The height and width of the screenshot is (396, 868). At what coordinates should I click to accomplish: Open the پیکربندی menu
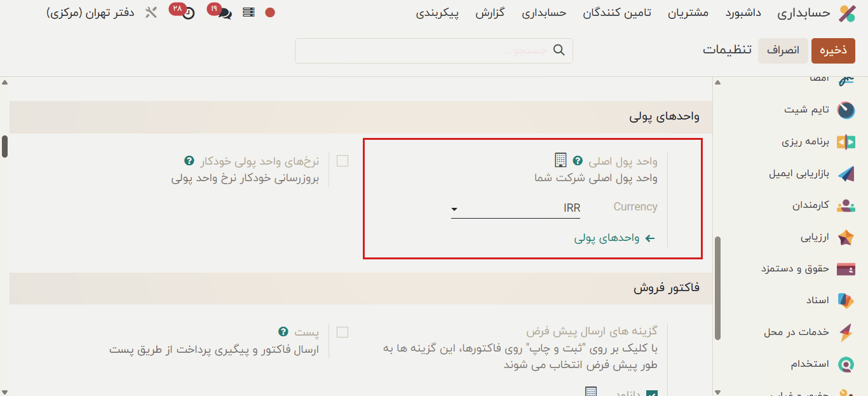click(437, 13)
